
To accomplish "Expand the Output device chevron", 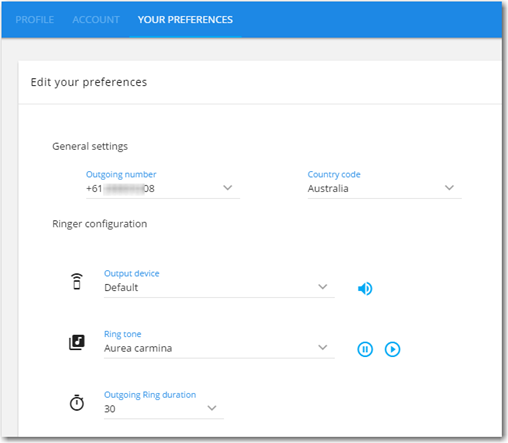I will click(322, 287).
